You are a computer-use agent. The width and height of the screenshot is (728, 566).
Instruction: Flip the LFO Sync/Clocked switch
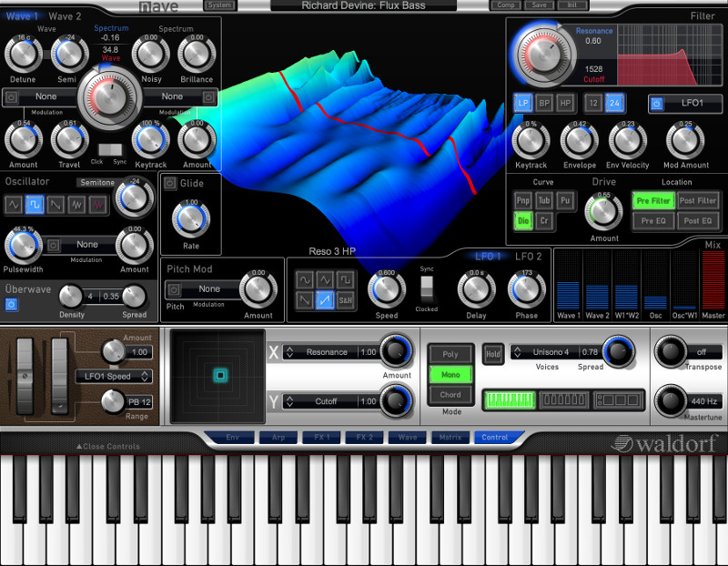pyautogui.click(x=426, y=288)
